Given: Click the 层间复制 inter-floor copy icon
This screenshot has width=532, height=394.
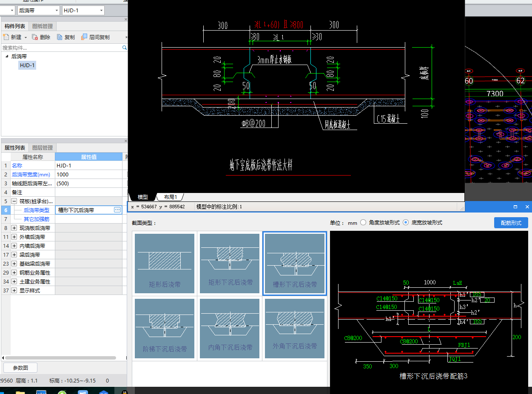Looking at the screenshot, I should click(84, 37).
